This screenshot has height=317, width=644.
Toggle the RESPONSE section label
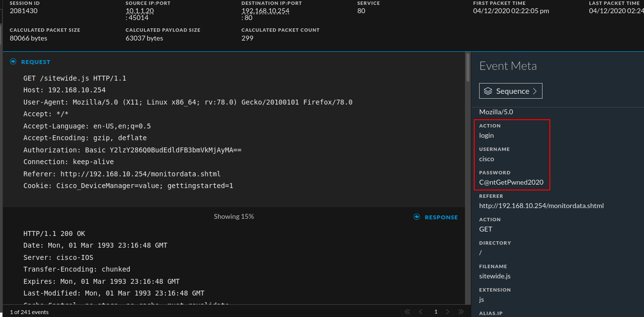point(441,217)
